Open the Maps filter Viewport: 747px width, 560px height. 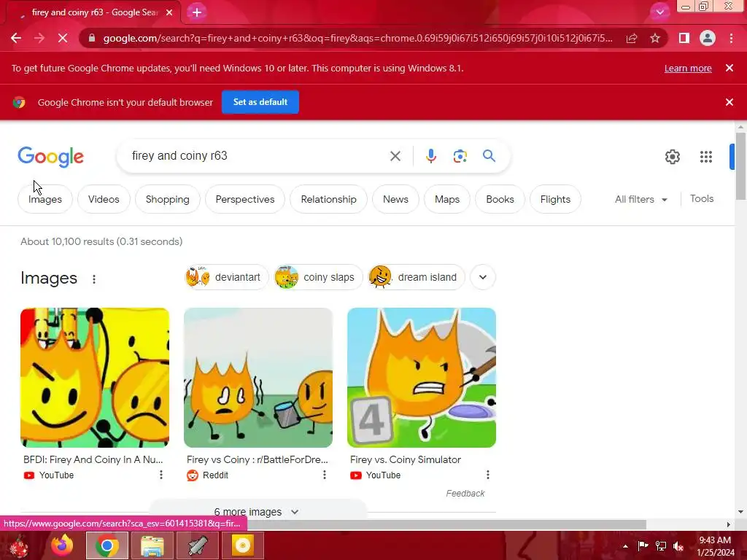tap(447, 199)
